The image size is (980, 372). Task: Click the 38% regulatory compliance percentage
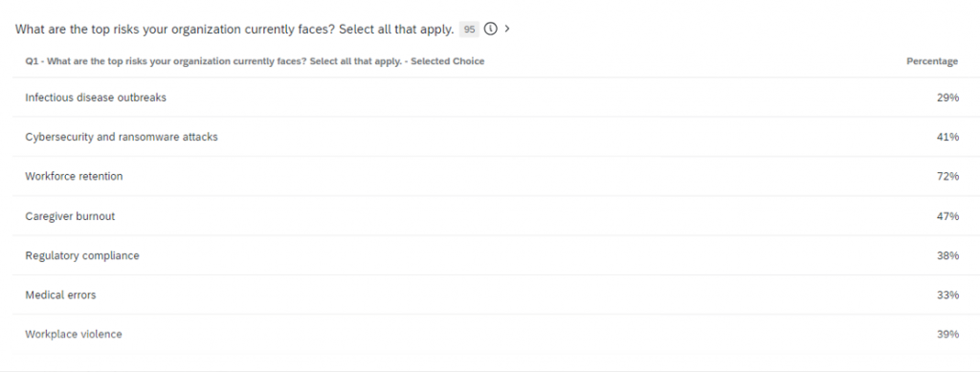tap(947, 255)
